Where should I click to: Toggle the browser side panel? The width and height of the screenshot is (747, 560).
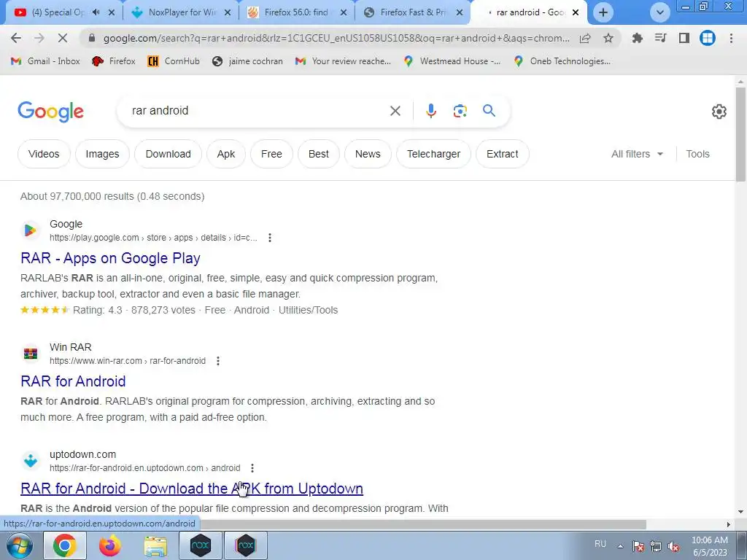tap(684, 38)
